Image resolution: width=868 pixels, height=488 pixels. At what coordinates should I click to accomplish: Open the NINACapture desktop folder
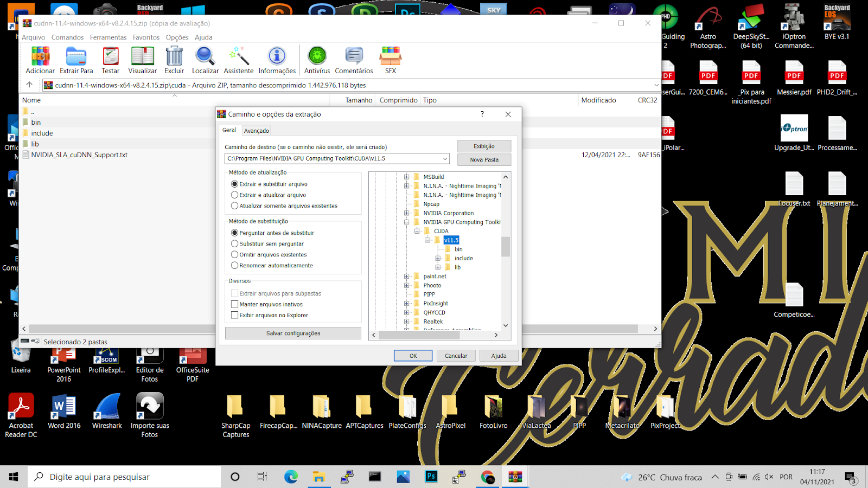pos(322,411)
